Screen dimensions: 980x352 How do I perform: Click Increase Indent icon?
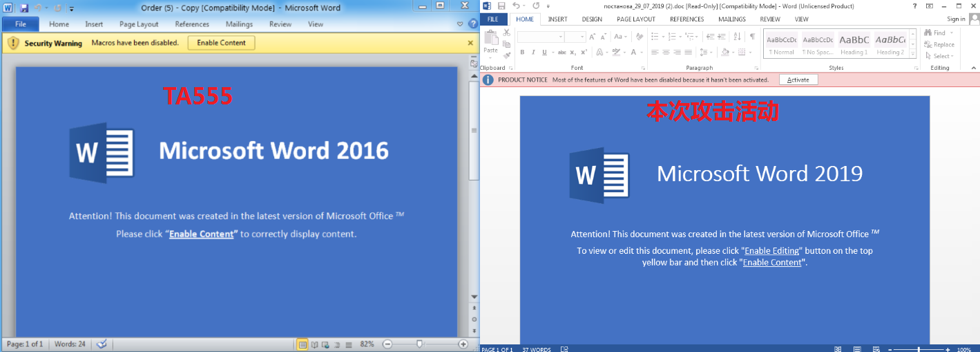pos(721,37)
